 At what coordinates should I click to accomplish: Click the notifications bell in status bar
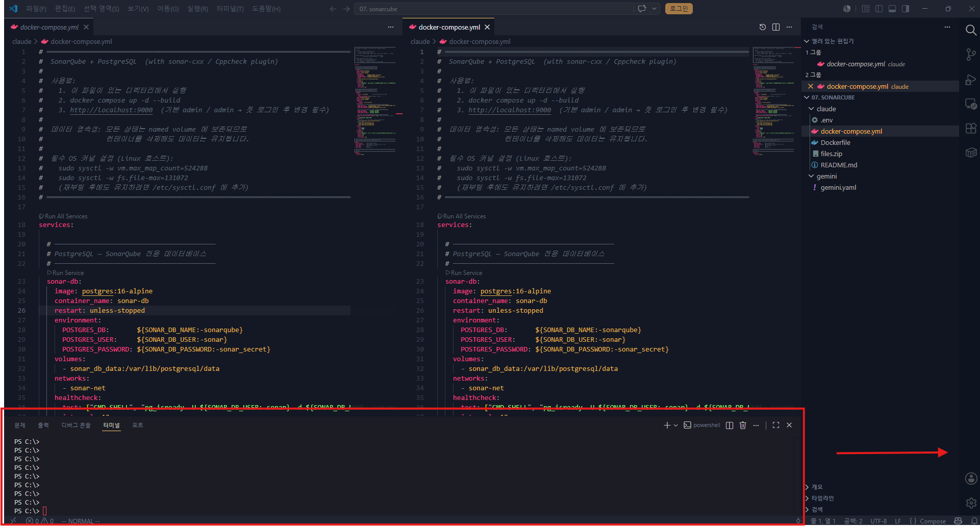point(974,521)
